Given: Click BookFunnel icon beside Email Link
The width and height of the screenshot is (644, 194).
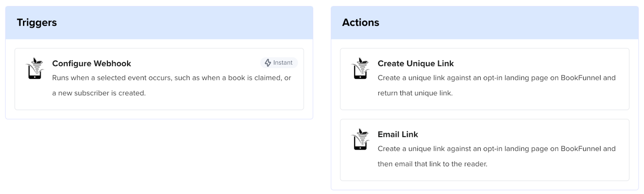Looking at the screenshot, I should [360, 139].
